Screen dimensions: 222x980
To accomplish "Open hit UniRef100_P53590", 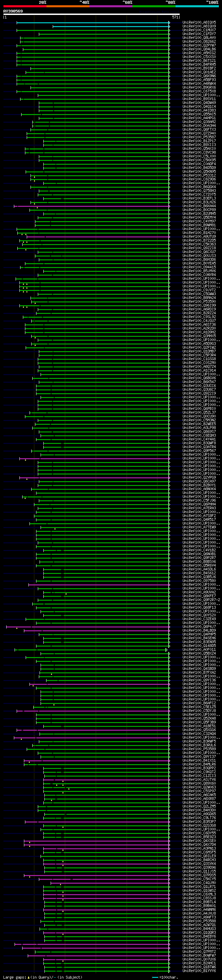I will (199, 302).
